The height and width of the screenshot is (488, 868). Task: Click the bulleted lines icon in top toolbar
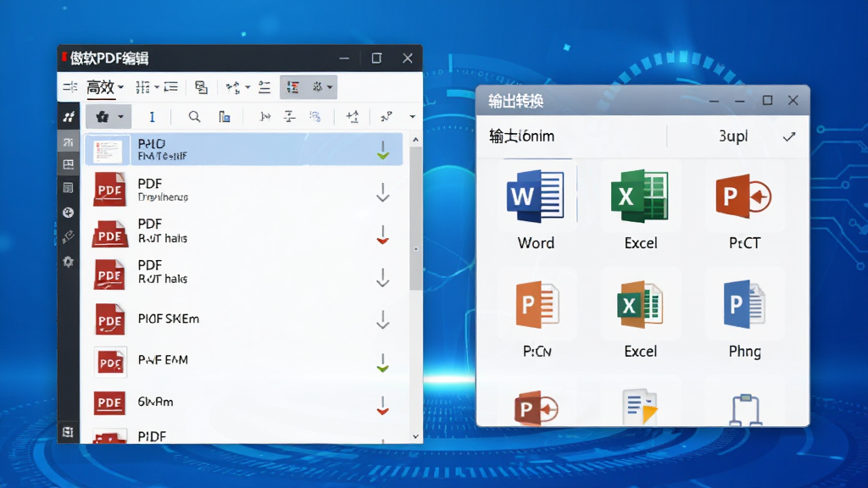tap(264, 87)
